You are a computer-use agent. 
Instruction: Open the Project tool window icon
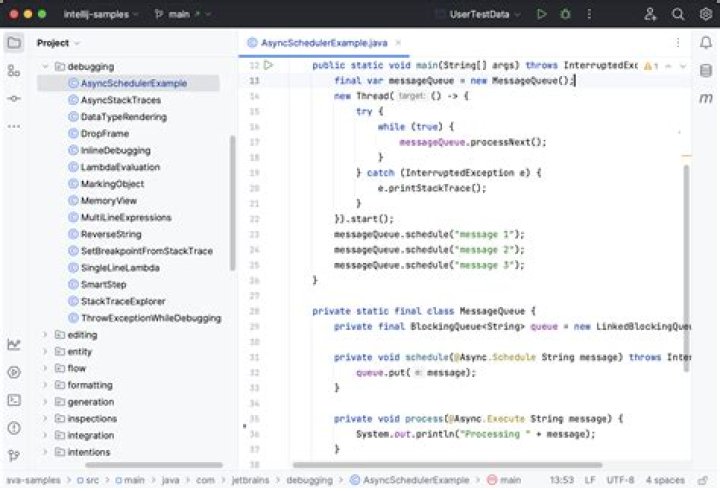pyautogui.click(x=14, y=43)
